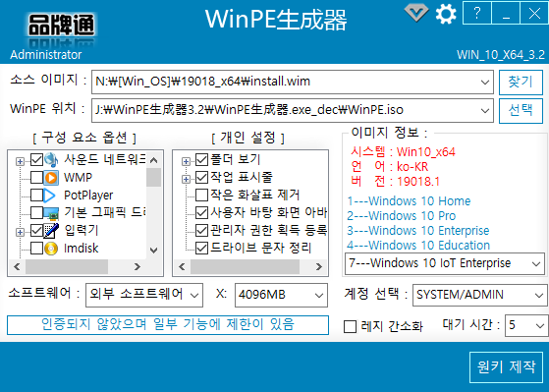Select 3---Windows 10 Enterprise edition
549x392 pixels.
pos(418,231)
